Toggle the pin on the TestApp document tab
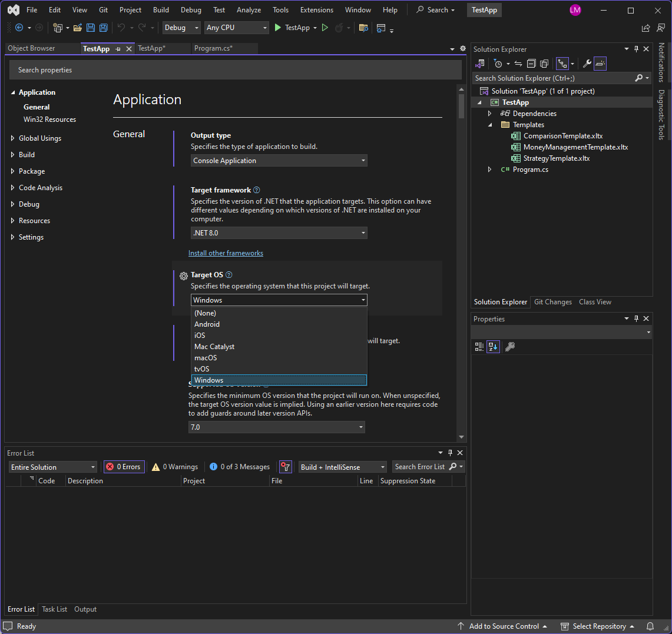 (118, 49)
